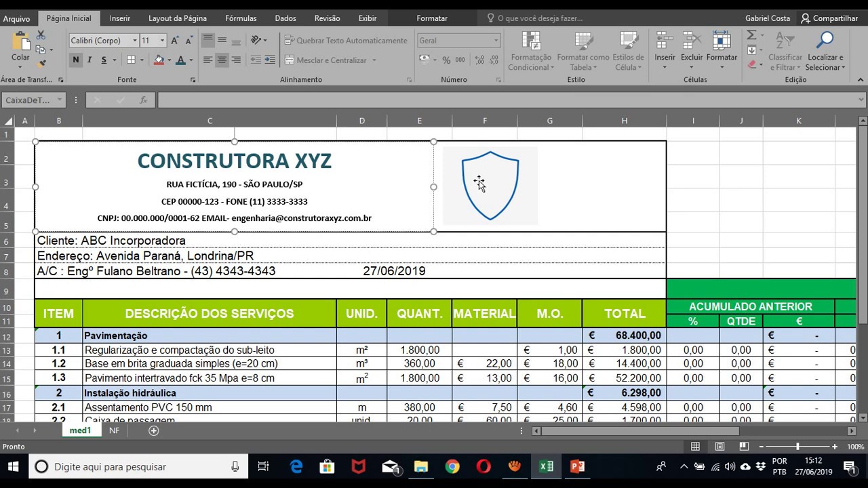Toggle italic (I) formatting
Image resolution: width=868 pixels, height=488 pixels.
pos(90,60)
